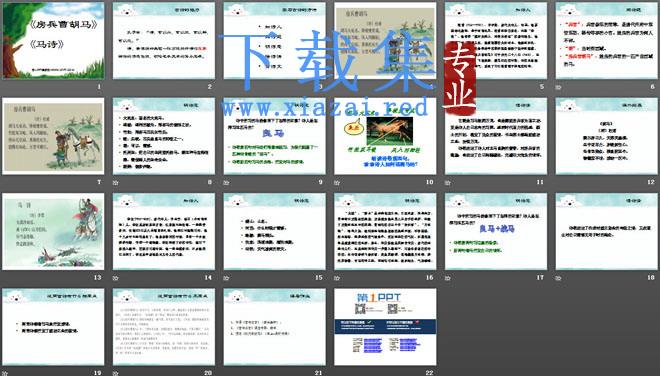Select slide 10 with running horse photo
This screenshot has width=660, height=376.
(x=385, y=136)
